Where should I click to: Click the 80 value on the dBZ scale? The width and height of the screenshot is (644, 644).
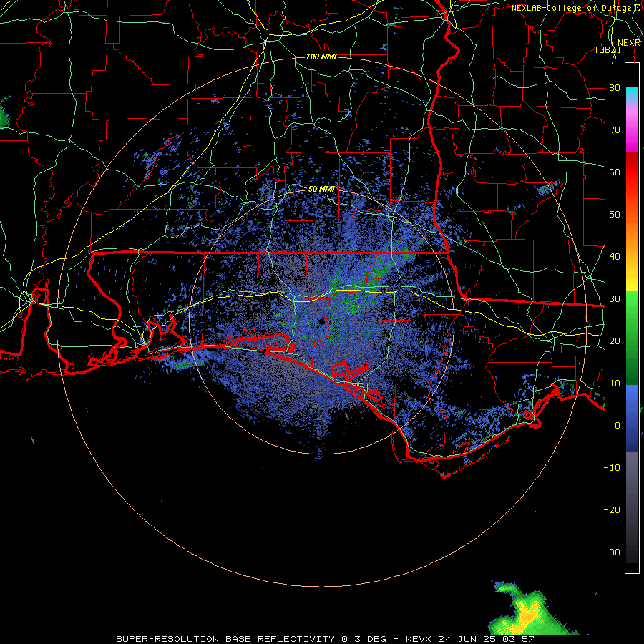615,88
